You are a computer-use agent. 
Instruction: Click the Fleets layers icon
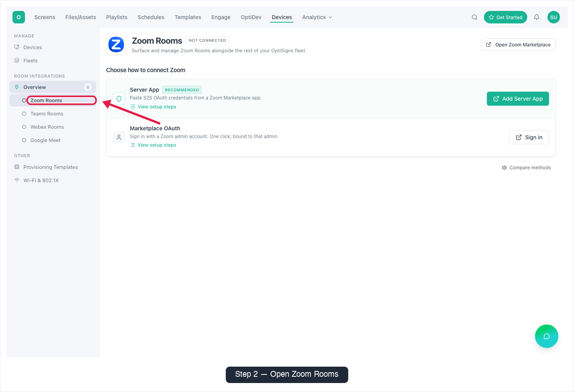tap(17, 60)
